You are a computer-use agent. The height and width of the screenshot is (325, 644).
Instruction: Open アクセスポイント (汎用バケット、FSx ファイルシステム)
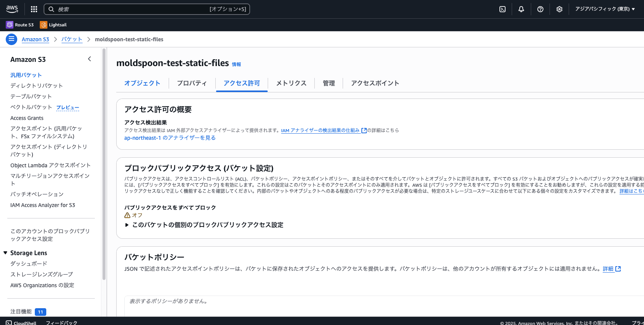(x=46, y=133)
